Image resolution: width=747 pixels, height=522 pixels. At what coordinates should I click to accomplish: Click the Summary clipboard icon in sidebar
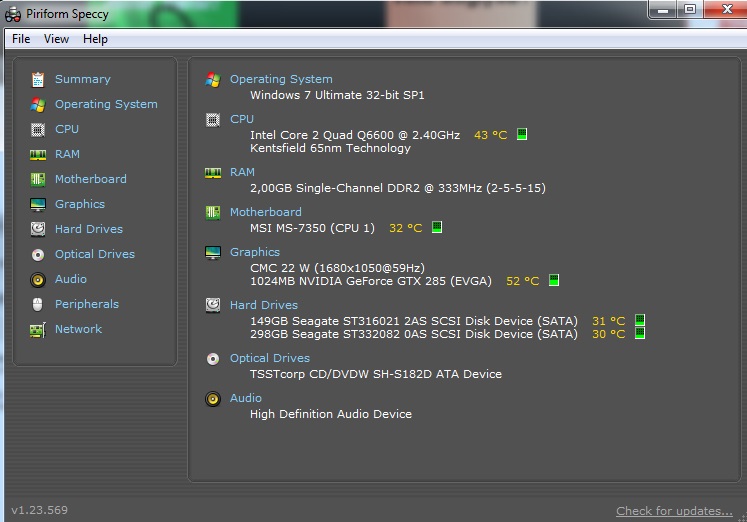point(38,80)
